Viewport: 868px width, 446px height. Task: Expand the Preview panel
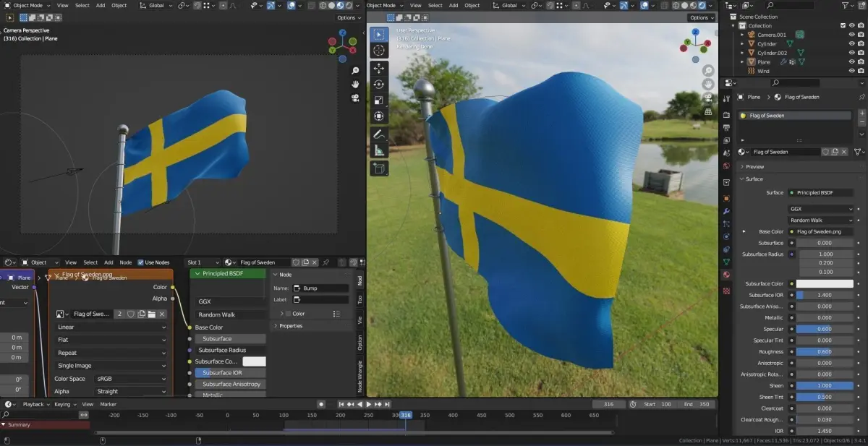click(x=754, y=167)
